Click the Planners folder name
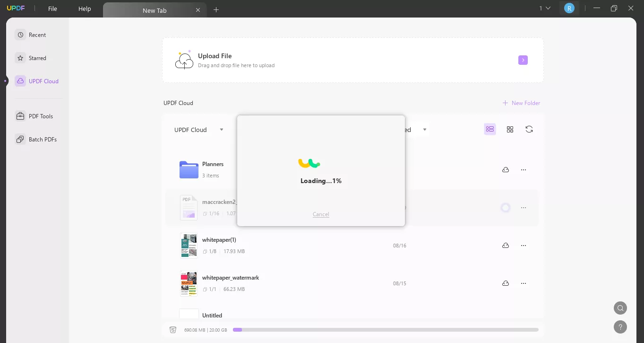Image resolution: width=644 pixels, height=343 pixels. click(x=213, y=164)
